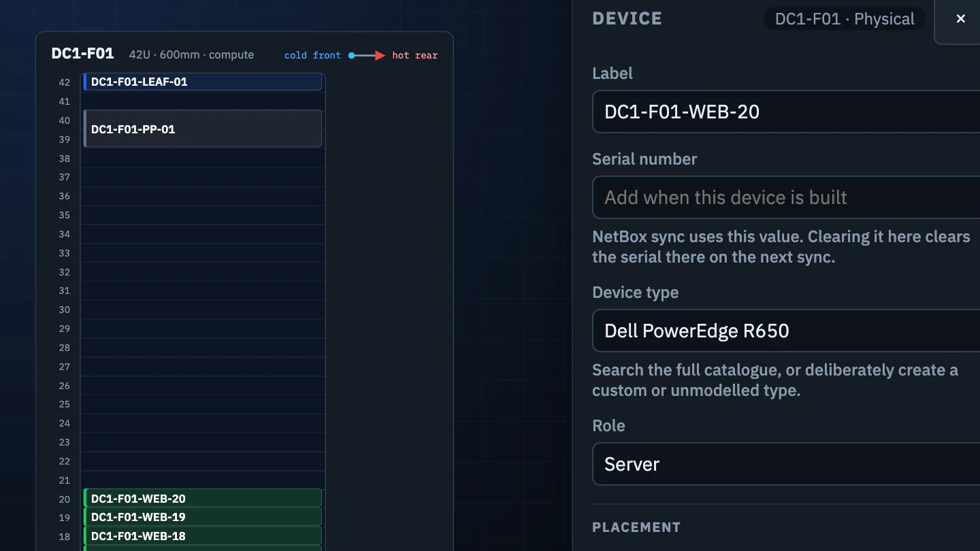This screenshot has width=980, height=551.
Task: Open the Role dropdown showing Server
Action: [786, 464]
